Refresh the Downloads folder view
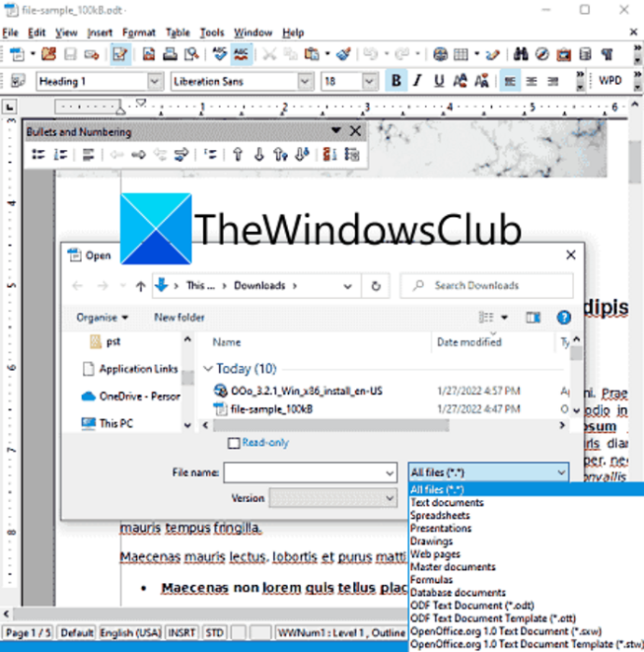 376,286
